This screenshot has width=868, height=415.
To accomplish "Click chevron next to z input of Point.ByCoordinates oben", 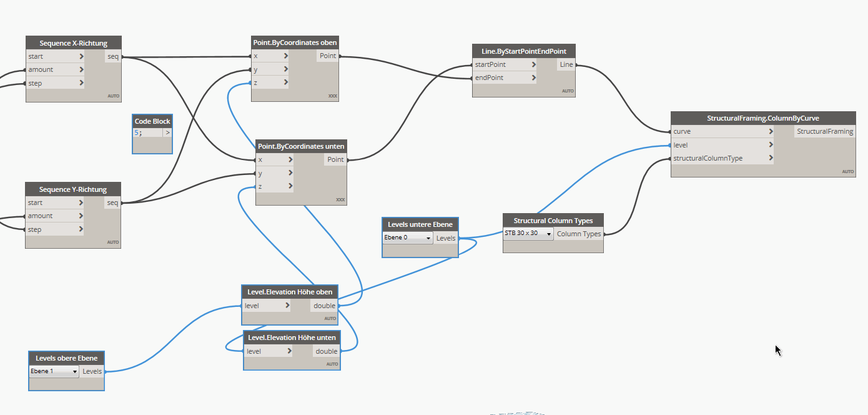I will pos(285,82).
